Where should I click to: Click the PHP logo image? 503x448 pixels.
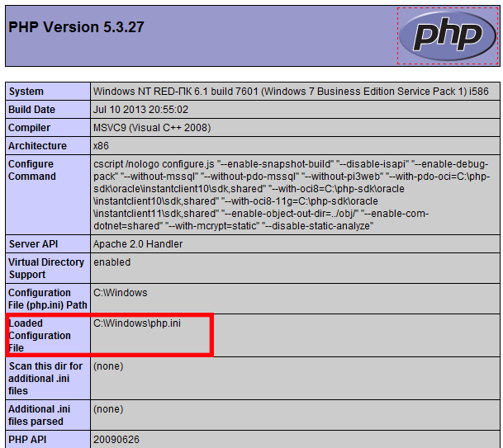[448, 35]
